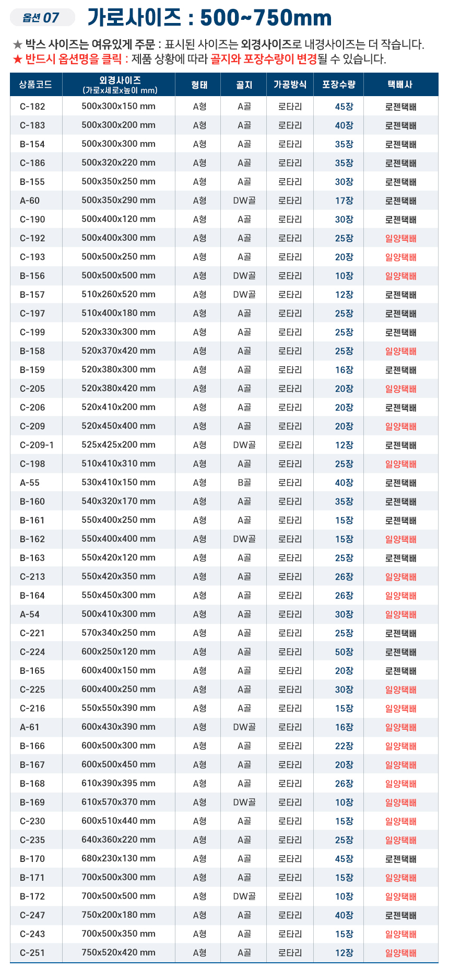449x980 pixels.
Task: Click 로젠택배 in the B-170 row
Action: pos(400,859)
